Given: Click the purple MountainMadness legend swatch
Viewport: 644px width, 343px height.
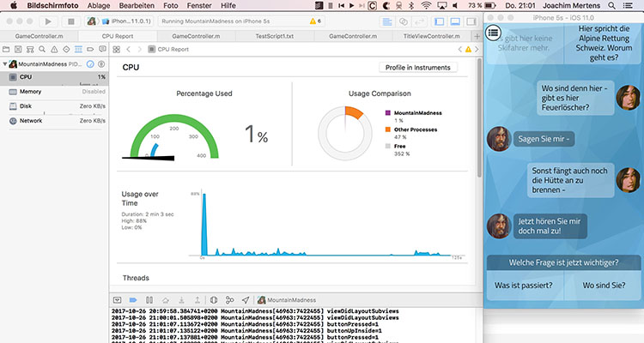Looking at the screenshot, I should (388, 113).
